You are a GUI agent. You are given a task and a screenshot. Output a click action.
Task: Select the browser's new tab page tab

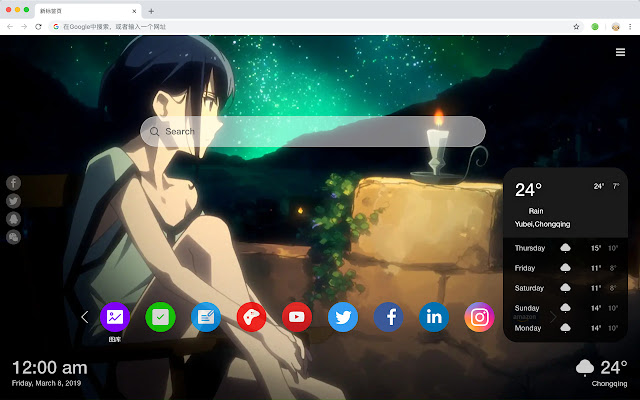[x=88, y=11]
